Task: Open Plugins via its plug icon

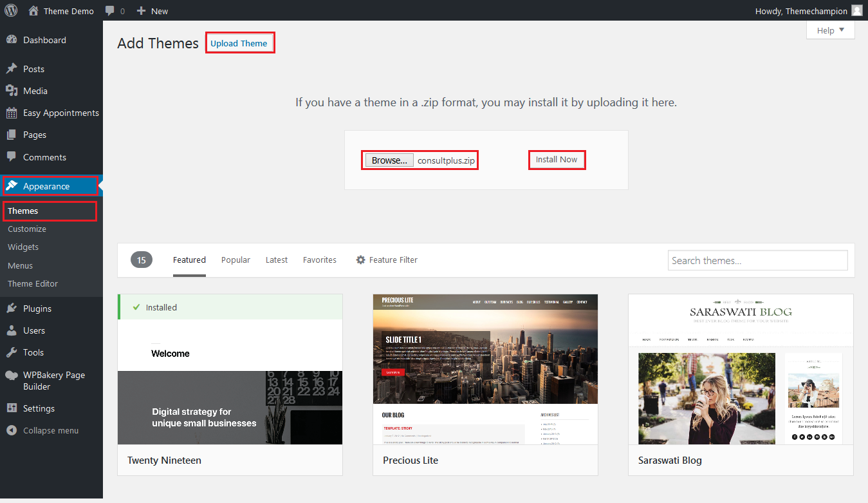Action: pos(12,308)
